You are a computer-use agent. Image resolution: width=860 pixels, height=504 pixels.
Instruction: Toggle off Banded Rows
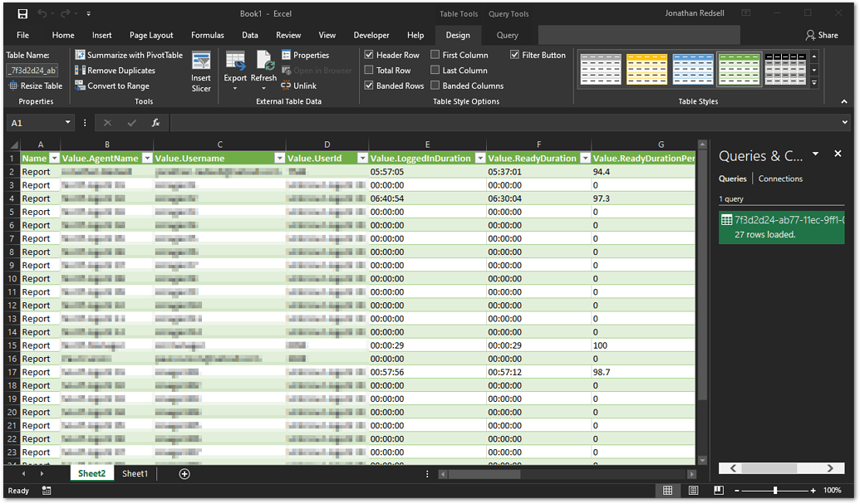point(368,86)
